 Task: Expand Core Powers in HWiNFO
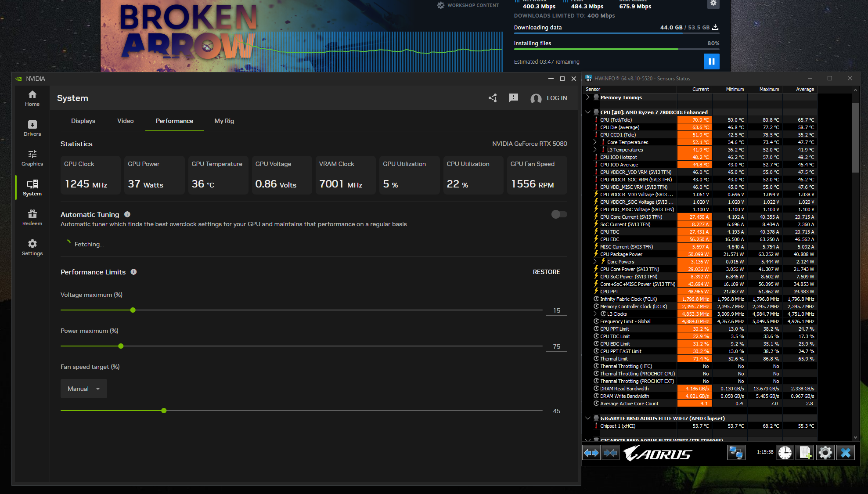coord(595,262)
